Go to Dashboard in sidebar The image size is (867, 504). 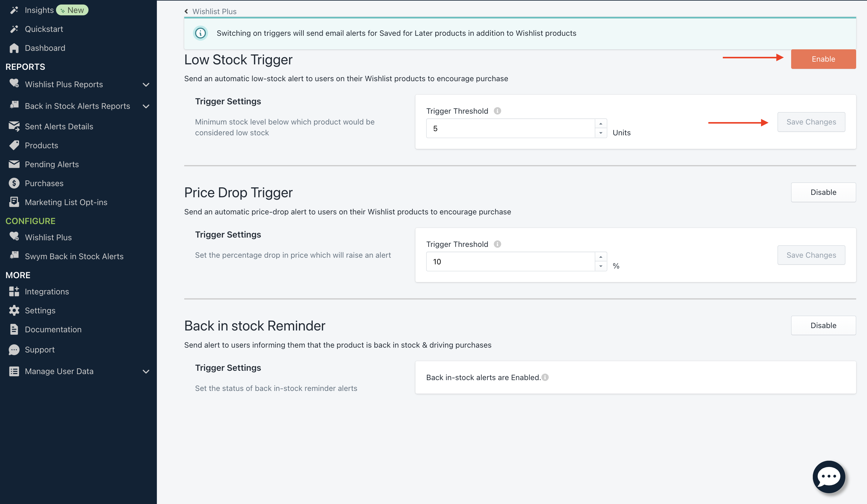[x=45, y=48]
